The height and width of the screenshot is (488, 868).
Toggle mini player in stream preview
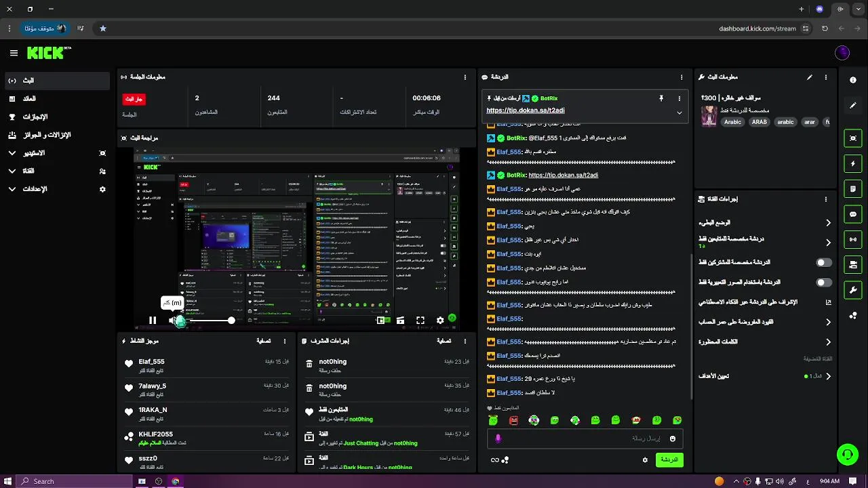[x=380, y=320]
